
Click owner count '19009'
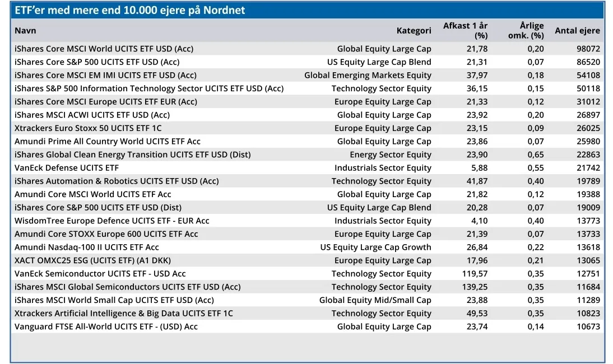pos(588,208)
